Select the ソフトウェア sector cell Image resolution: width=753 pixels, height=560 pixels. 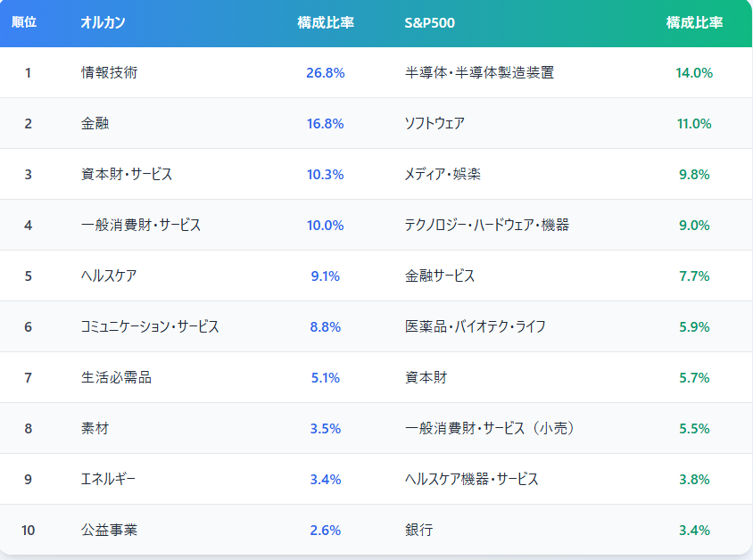pos(434,124)
